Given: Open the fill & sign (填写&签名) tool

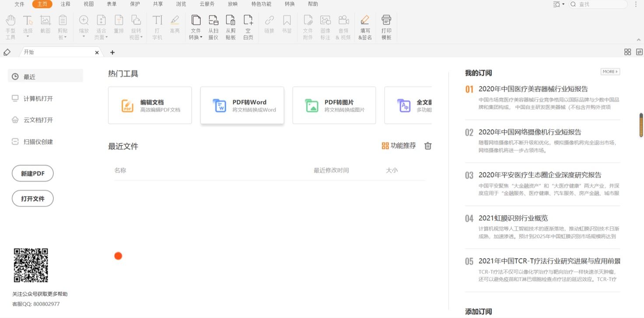Looking at the screenshot, I should point(364,26).
